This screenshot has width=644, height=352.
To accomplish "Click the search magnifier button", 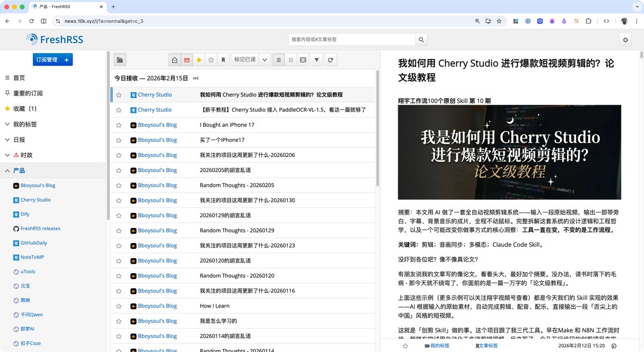I will coord(422,40).
